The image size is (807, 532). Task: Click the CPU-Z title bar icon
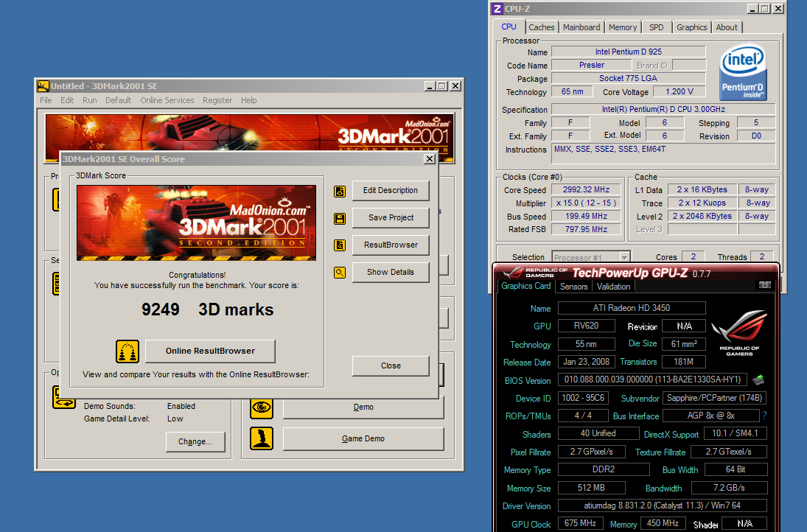pos(497,9)
